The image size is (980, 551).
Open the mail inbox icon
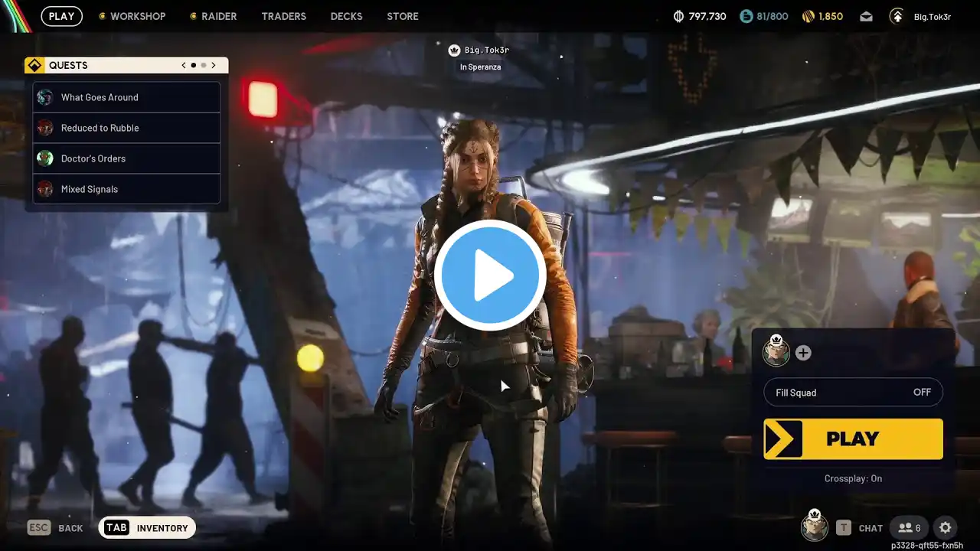866,16
